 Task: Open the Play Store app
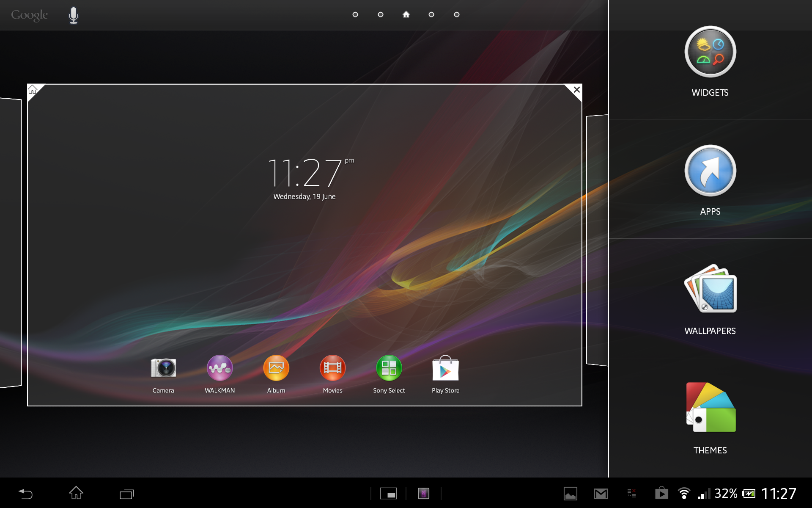445,368
